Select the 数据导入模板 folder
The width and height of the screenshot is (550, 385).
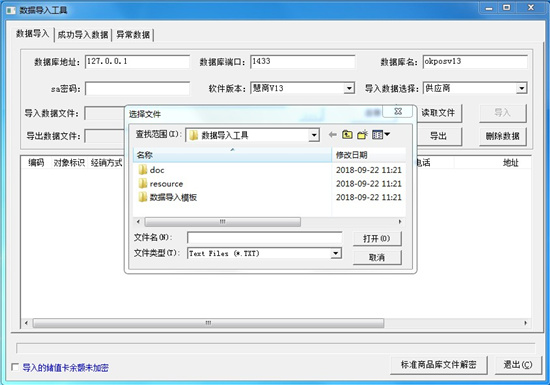[x=167, y=197]
